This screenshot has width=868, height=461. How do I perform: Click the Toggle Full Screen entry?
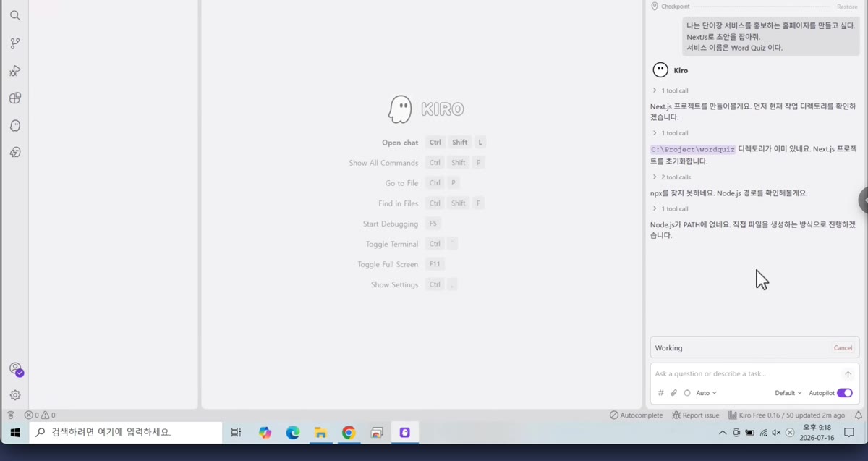(x=401, y=264)
